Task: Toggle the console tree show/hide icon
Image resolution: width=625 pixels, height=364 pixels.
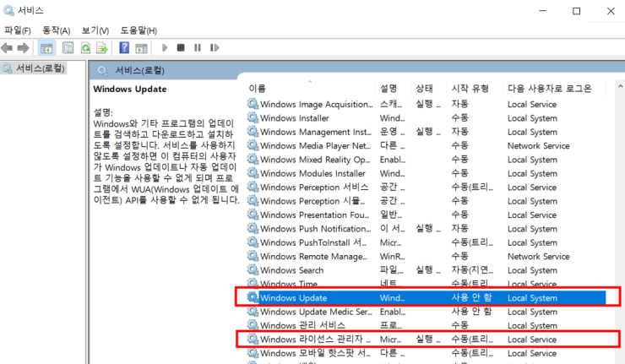Action: click(x=46, y=48)
